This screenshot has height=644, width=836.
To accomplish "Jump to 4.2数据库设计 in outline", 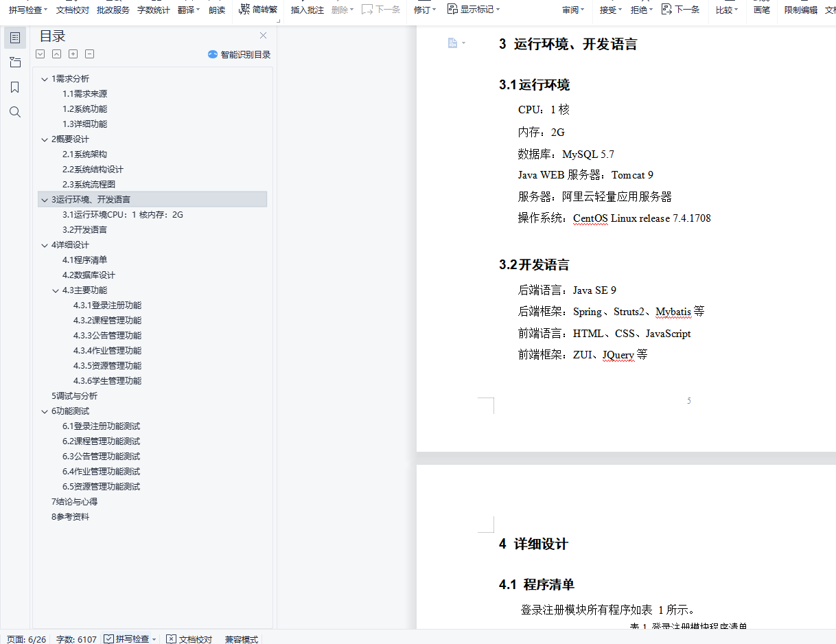I will pos(89,275).
